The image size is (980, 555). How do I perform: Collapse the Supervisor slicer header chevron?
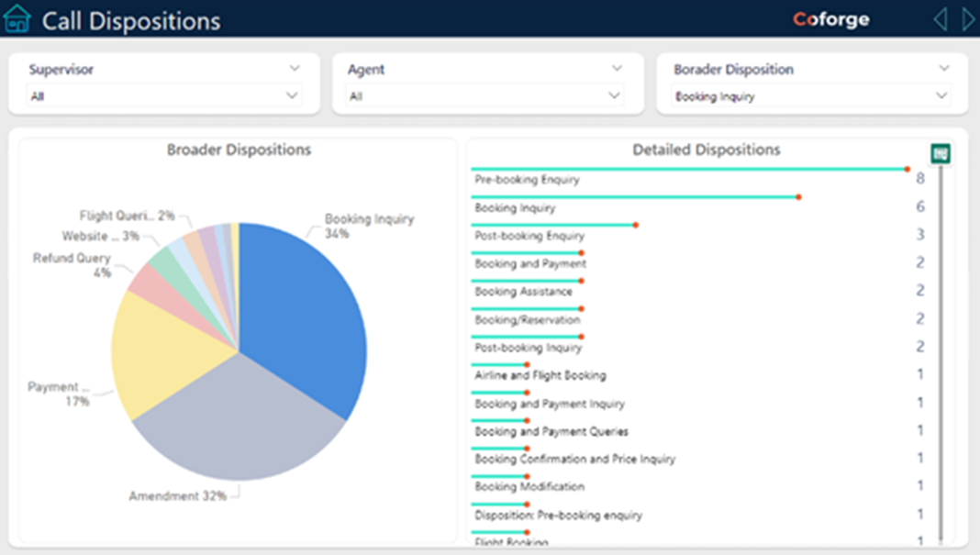[x=295, y=68]
